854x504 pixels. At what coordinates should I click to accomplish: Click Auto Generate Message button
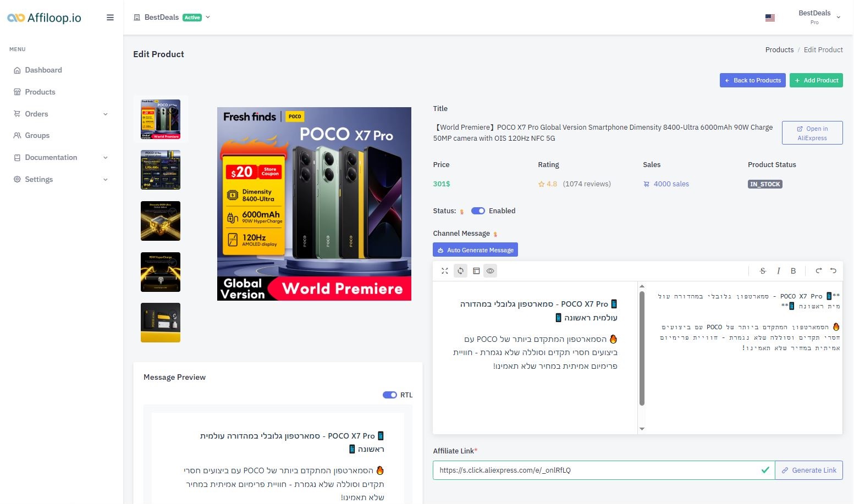(x=475, y=250)
